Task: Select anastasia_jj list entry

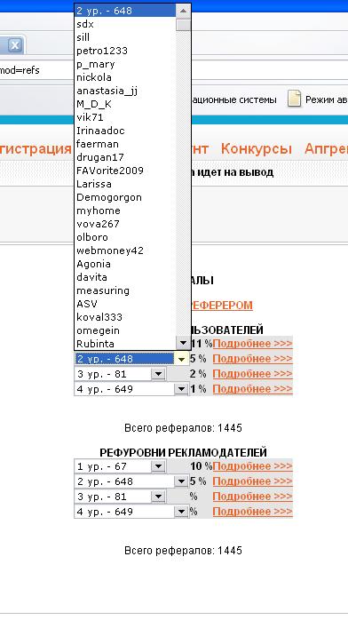Action: [125, 91]
